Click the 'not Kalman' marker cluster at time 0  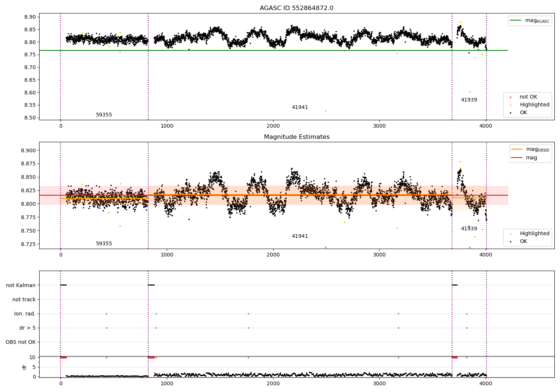(63, 285)
